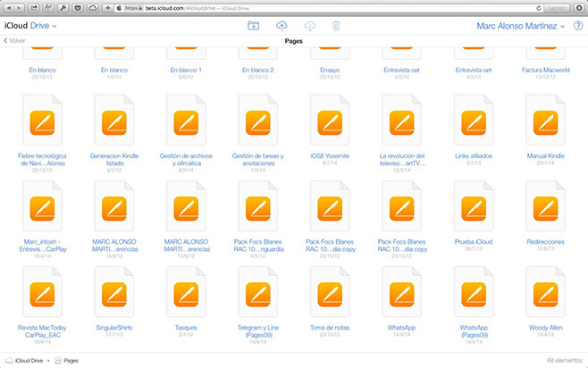This screenshot has height=368, width=588.
Task: Open the Toma de notas document
Action: (329, 295)
